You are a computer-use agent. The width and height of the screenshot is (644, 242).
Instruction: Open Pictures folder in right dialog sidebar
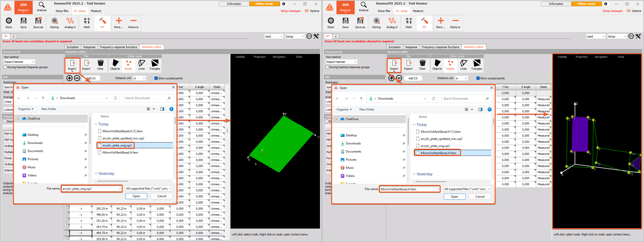click(x=351, y=160)
